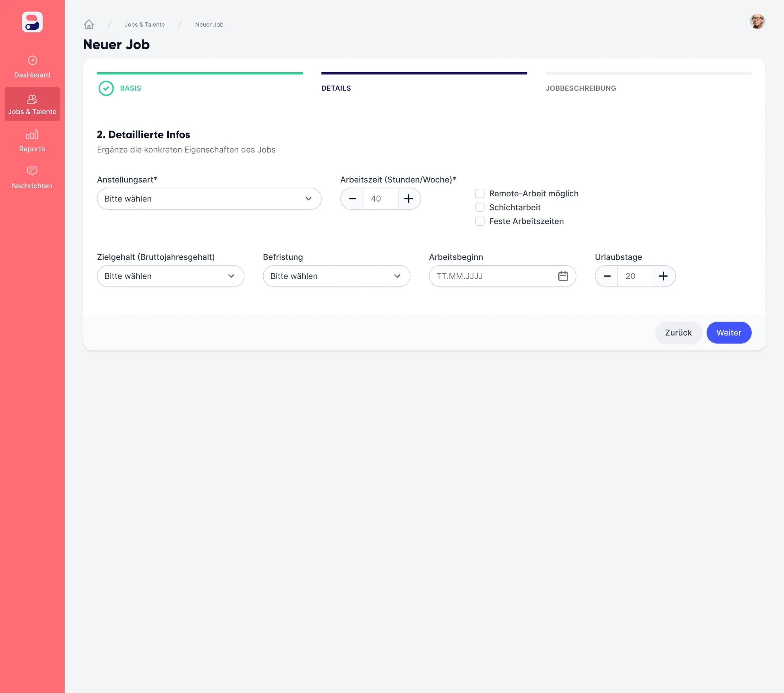Tick the Schichtarbeit checkbox

(480, 207)
